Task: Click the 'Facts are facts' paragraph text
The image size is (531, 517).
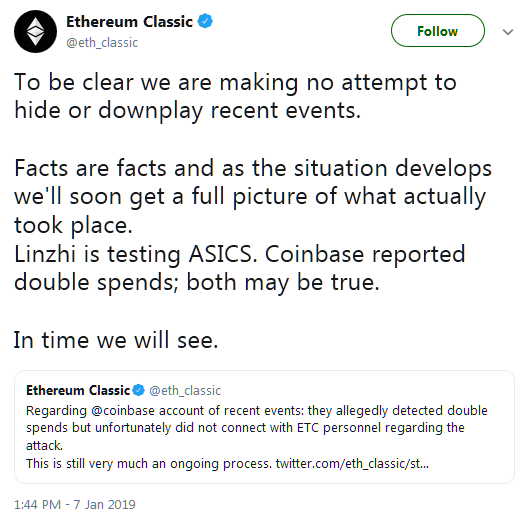Action: click(253, 196)
